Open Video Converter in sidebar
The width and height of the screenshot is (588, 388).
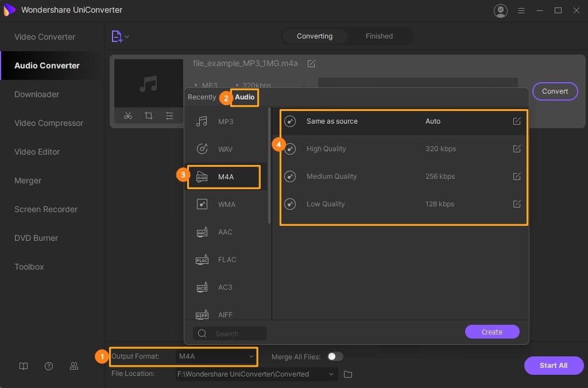pos(52,37)
